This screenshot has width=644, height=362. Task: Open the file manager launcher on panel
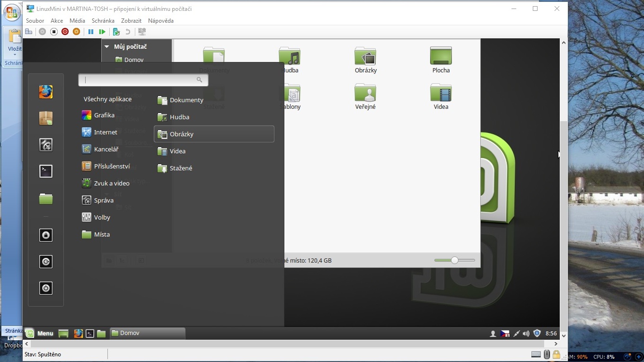101,334
